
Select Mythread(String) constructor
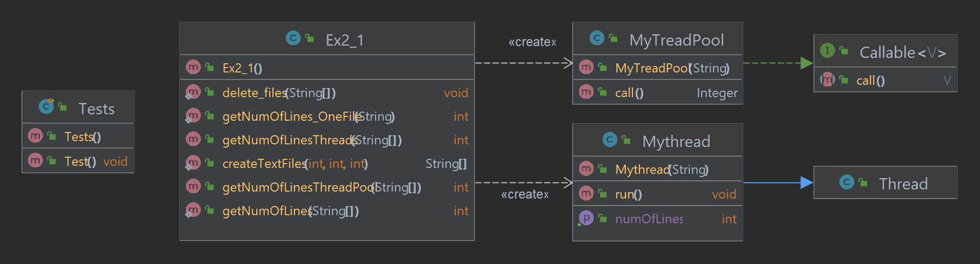point(662,170)
